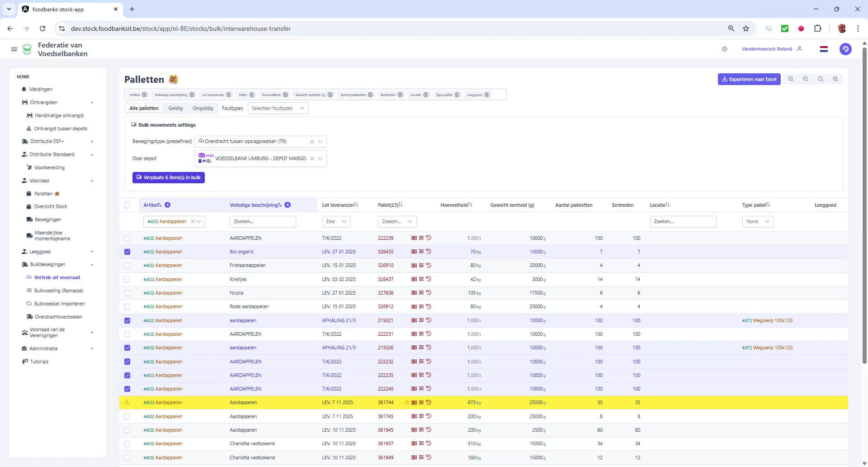The image size is (868, 467).
Task: Click the sliders icon on the Krieltjes row
Action: [x=421, y=279]
